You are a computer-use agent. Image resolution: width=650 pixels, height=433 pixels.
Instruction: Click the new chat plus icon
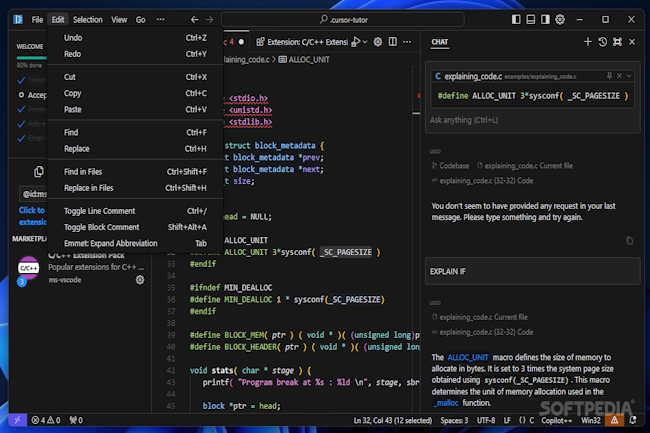point(588,42)
